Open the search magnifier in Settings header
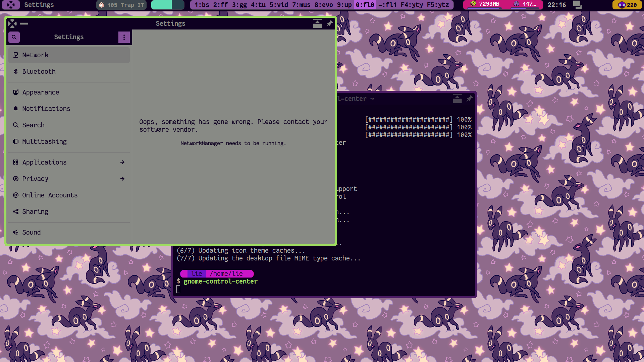644x362 pixels. pos(14,37)
